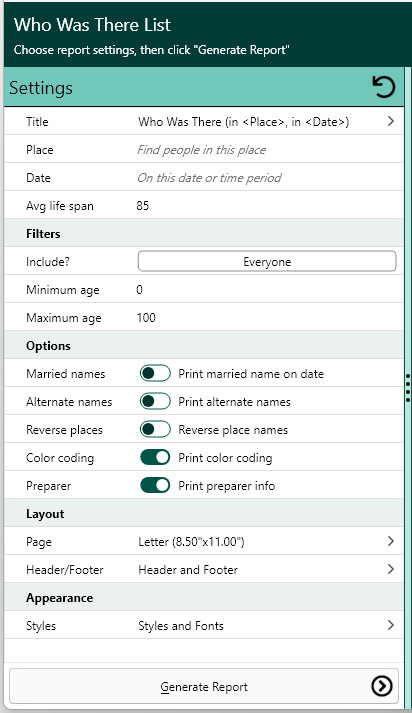The width and height of the screenshot is (412, 713).
Task: Click the Who Was There List title
Action: click(92, 25)
